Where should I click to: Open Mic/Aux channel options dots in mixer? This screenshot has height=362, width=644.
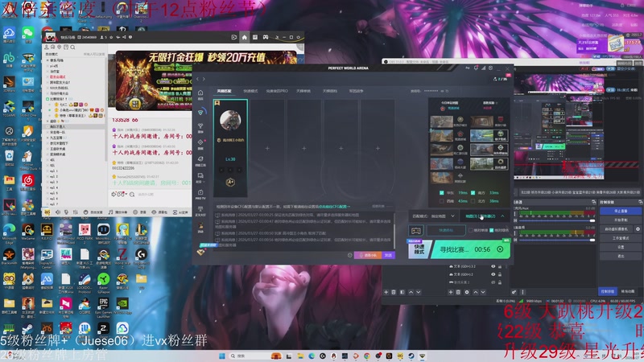(515, 214)
